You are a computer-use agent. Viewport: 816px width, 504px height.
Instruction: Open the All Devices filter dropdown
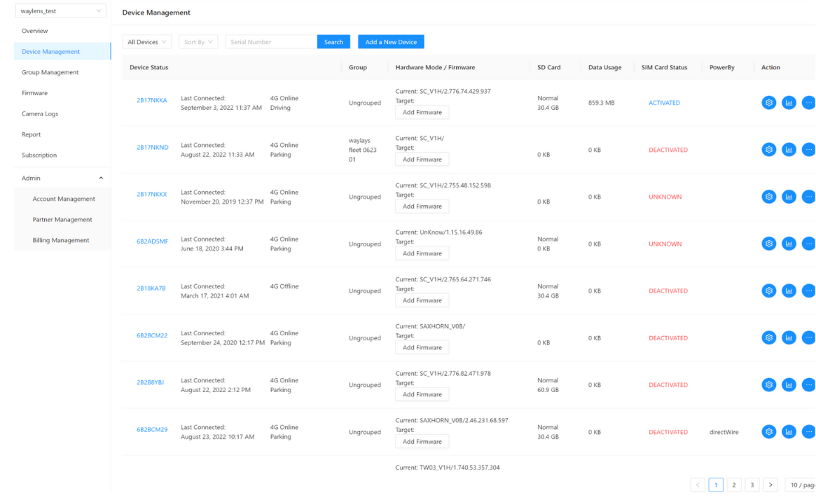pos(147,41)
